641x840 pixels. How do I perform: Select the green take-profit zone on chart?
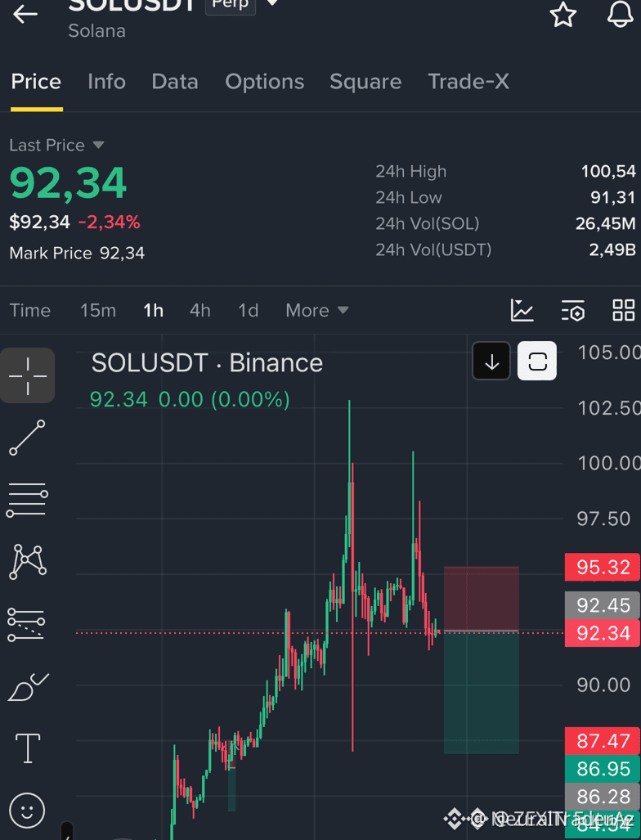coord(482,693)
